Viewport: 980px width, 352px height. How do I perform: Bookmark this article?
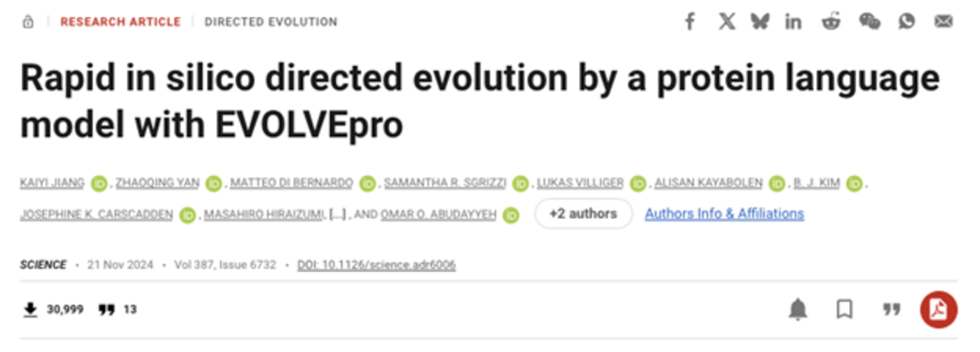point(845,309)
